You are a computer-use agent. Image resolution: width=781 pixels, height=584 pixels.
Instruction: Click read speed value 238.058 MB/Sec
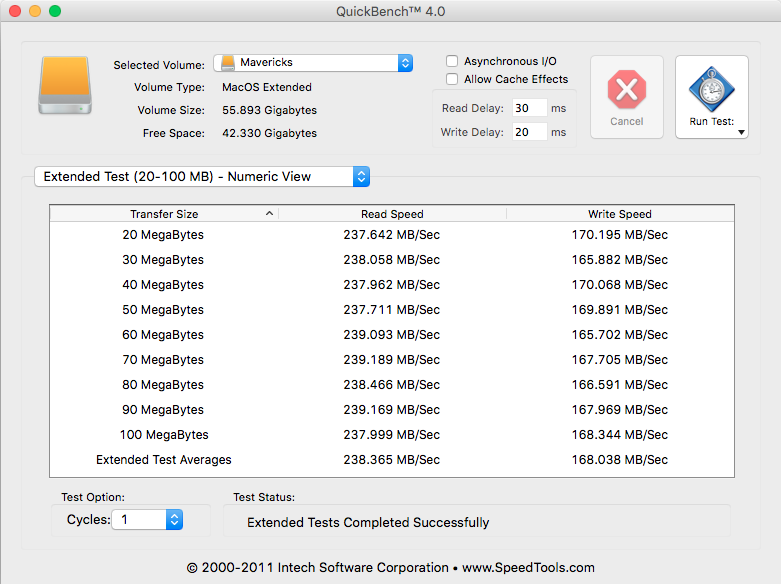point(391,260)
